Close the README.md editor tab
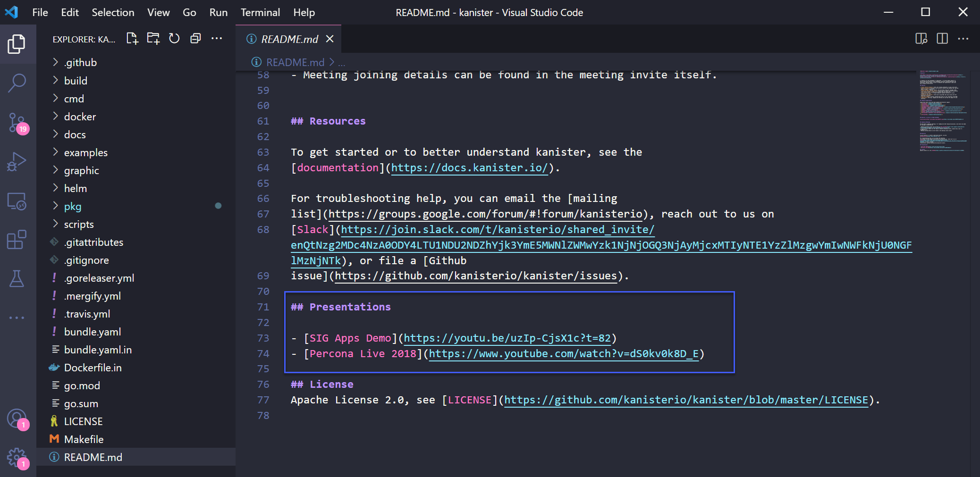The width and height of the screenshot is (980, 477). 330,39
